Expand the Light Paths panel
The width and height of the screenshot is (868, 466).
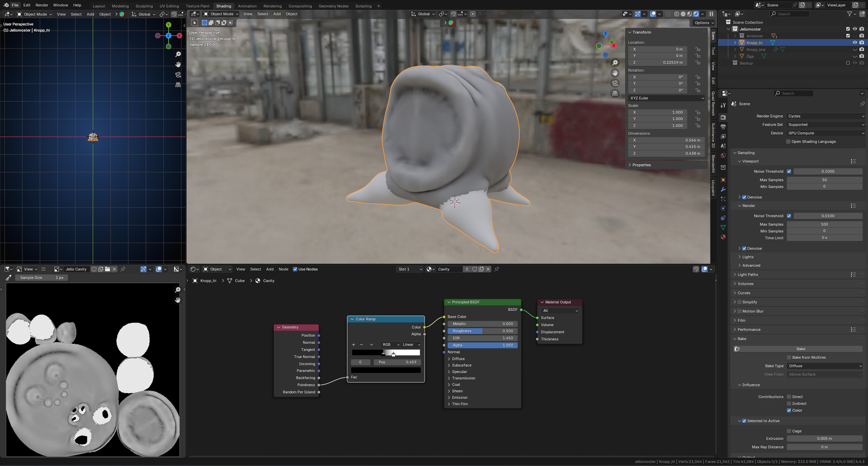748,275
